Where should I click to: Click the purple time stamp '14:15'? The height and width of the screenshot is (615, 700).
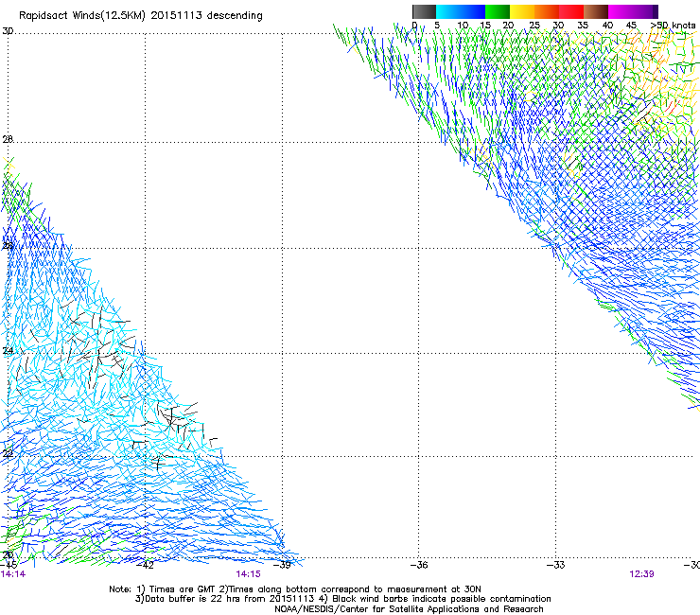pos(248,574)
